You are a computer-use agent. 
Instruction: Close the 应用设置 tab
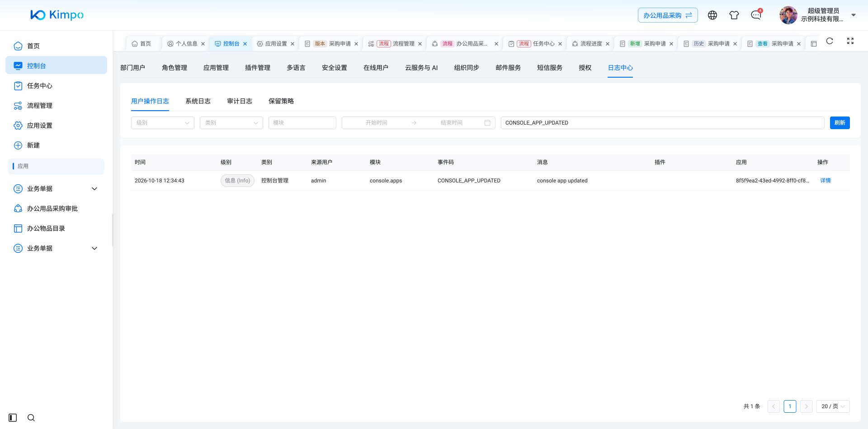[x=292, y=44]
